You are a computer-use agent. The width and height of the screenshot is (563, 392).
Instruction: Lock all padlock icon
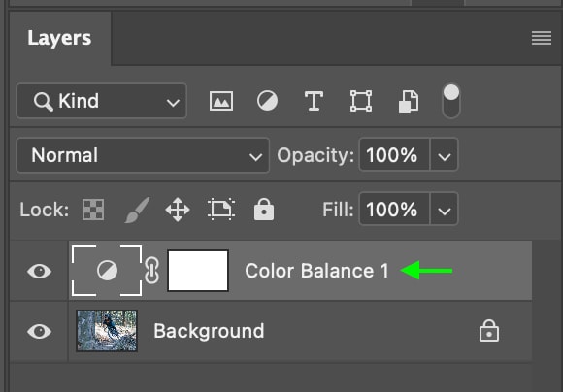(x=264, y=210)
